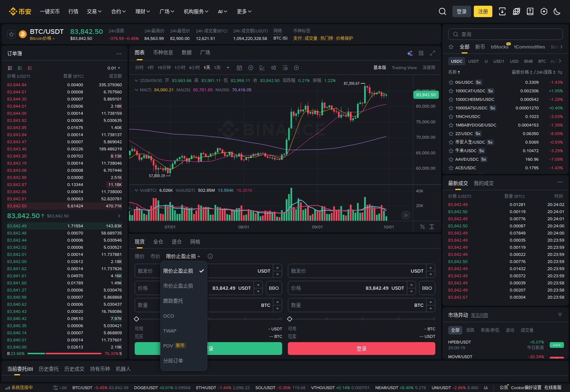Open the chart indicators icon
This screenshot has width=570, height=392.
(x=262, y=68)
